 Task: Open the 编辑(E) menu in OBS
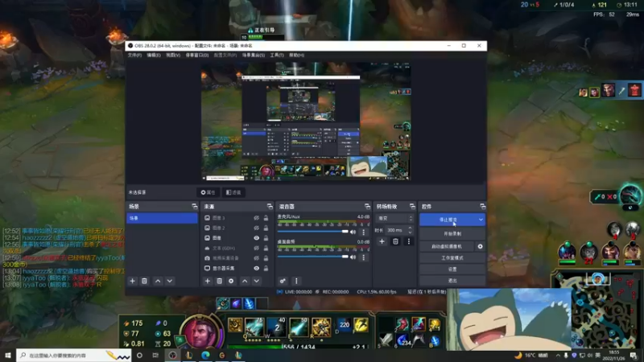154,55
